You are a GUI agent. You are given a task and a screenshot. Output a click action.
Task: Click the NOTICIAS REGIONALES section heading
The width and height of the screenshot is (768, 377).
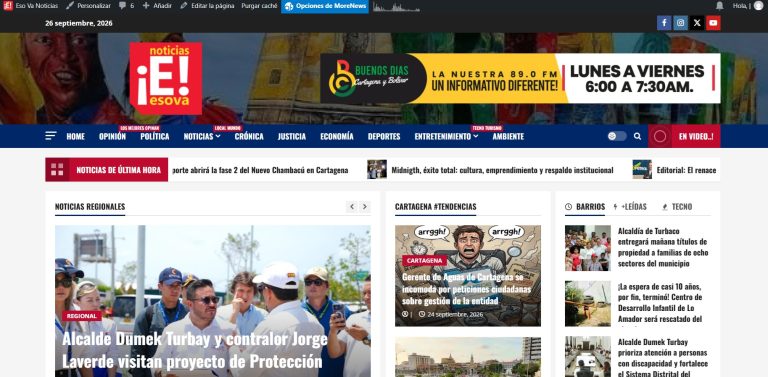[x=90, y=207]
